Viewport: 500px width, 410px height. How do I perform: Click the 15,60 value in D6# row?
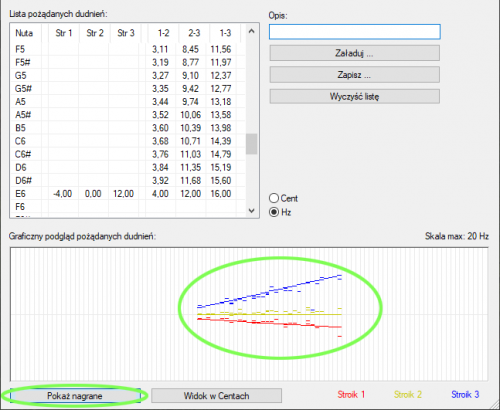[x=221, y=181]
